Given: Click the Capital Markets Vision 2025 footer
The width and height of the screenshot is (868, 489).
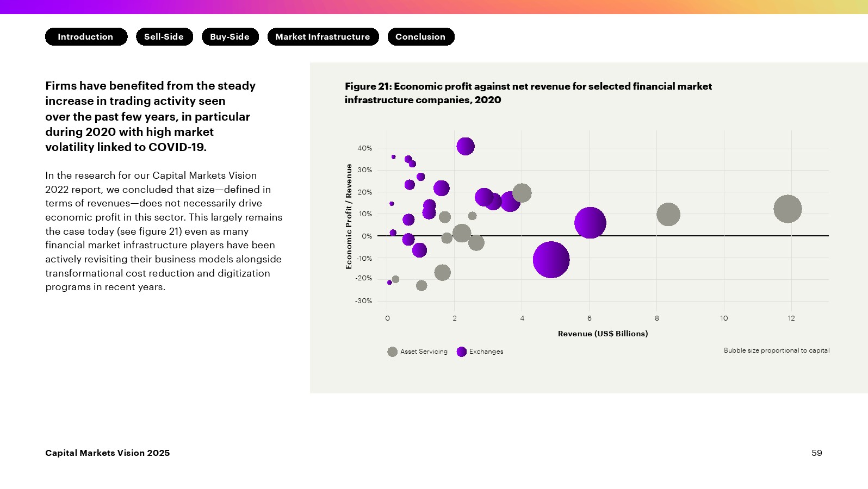Looking at the screenshot, I should coord(108,453).
